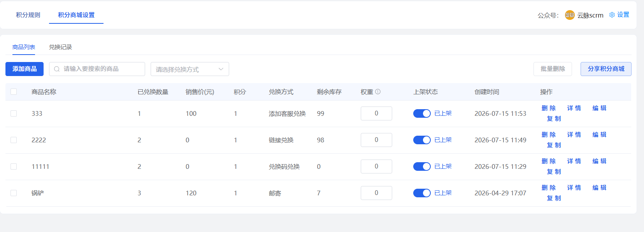Click the 批量删除 button
This screenshot has height=232, width=644.
[x=553, y=69]
